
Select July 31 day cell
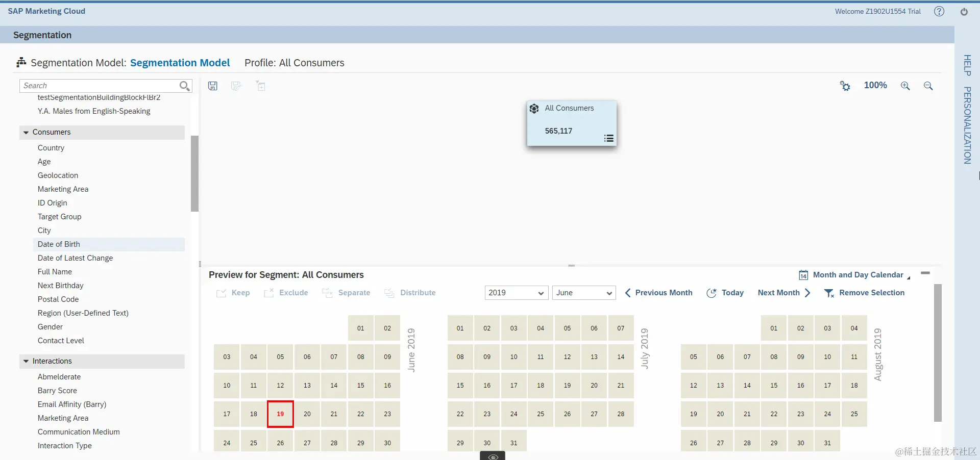click(x=513, y=442)
